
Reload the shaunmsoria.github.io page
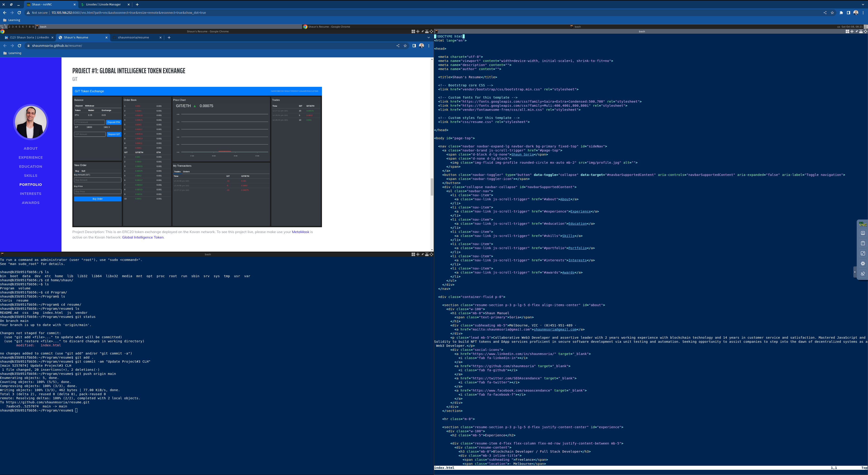click(19, 46)
